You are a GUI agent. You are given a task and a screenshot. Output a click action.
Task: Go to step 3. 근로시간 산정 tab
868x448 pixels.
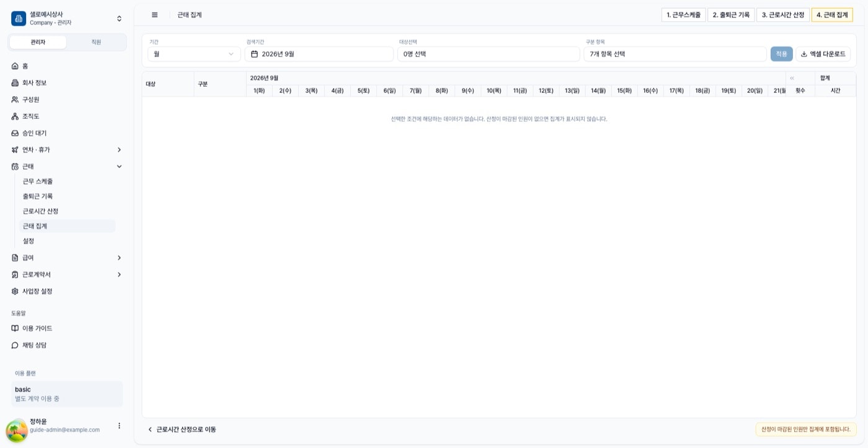pyautogui.click(x=782, y=15)
